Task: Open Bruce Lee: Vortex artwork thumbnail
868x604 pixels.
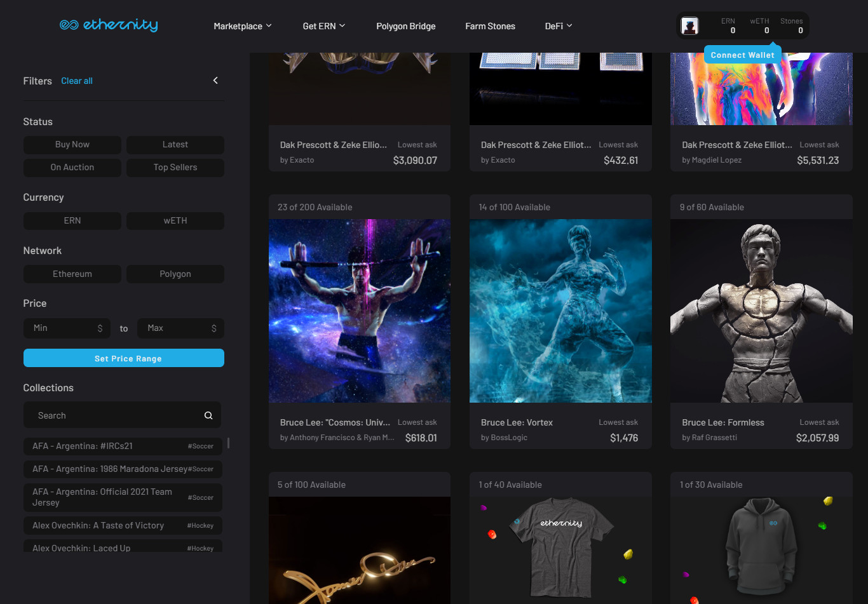Action: [560, 311]
